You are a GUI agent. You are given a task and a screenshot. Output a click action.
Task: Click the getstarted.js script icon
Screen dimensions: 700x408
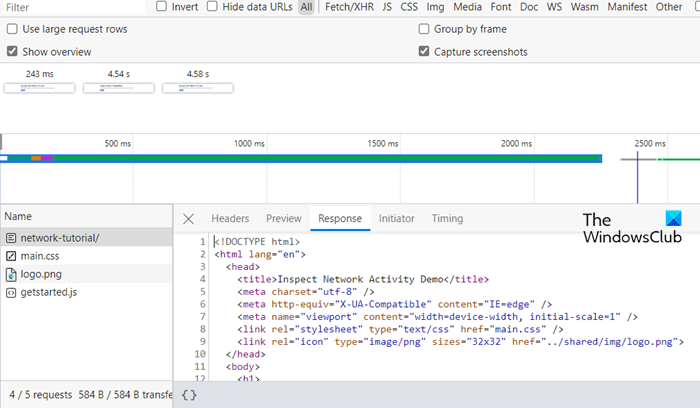11,292
